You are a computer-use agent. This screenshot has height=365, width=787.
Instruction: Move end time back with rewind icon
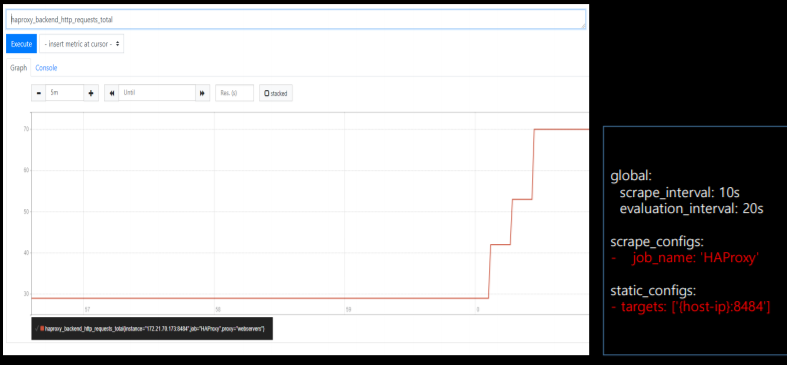[x=111, y=93]
